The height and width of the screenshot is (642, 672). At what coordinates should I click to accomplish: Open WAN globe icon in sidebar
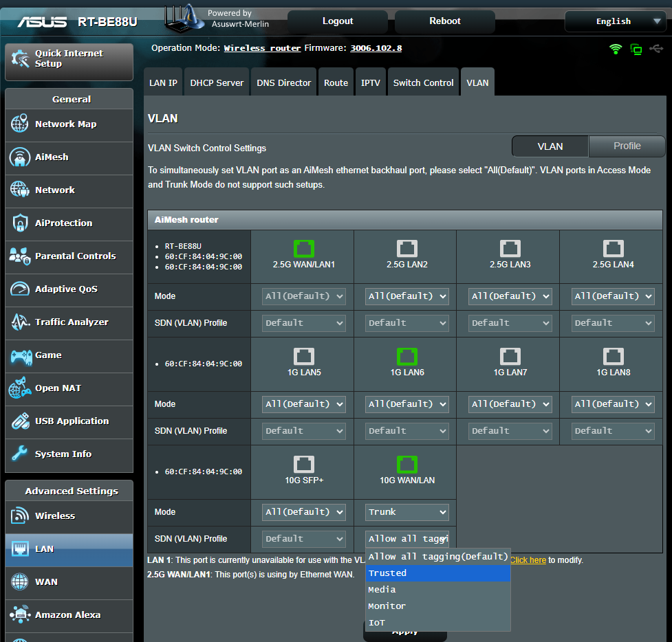click(20, 582)
